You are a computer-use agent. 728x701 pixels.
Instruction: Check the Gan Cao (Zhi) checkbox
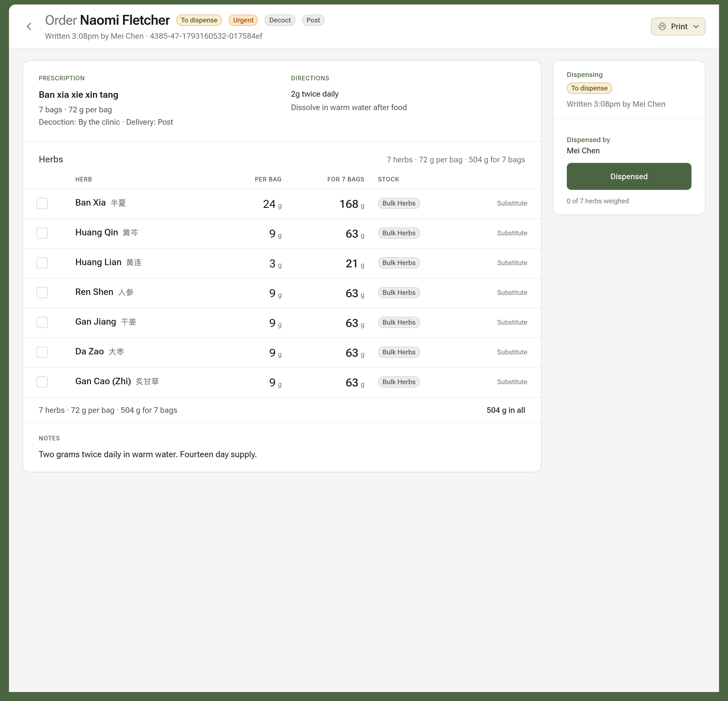pyautogui.click(x=42, y=381)
